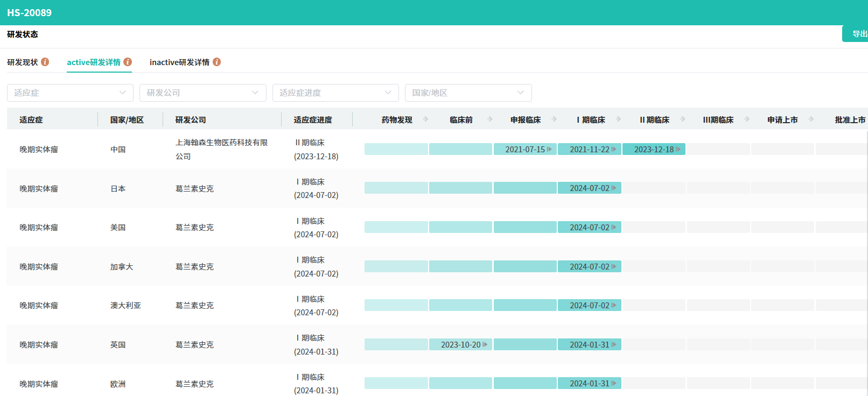
Task: Click flag icon beside 2021-07-15 date
Action: [549, 150]
